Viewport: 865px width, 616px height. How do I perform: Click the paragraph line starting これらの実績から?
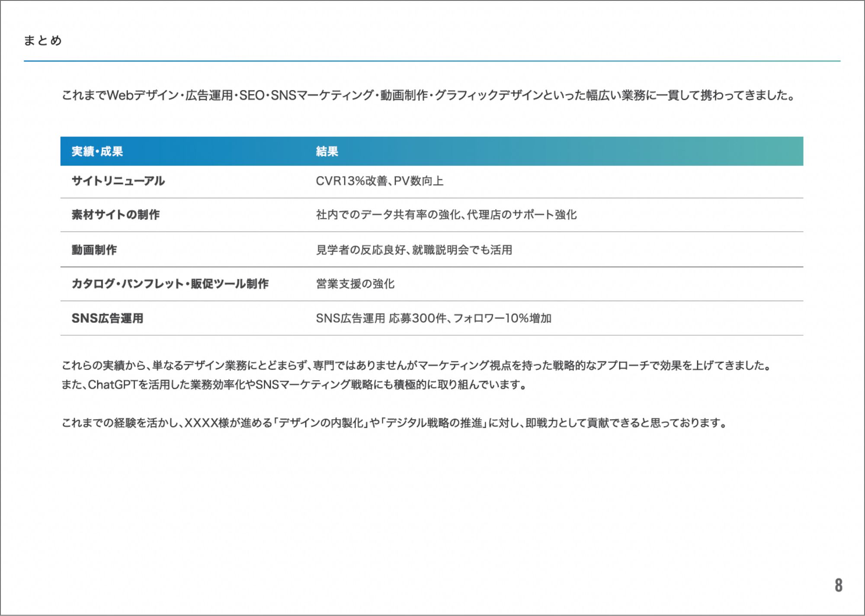click(x=416, y=366)
